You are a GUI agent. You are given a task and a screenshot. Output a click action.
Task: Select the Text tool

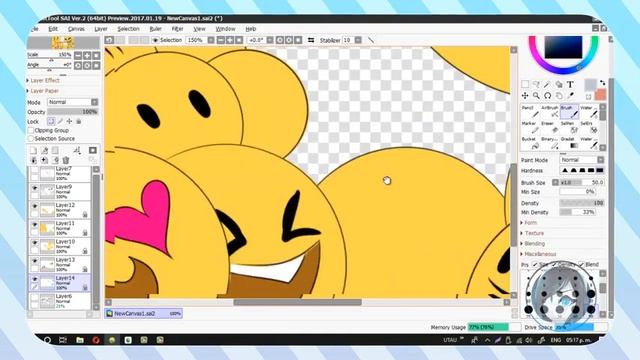pyautogui.click(x=570, y=84)
